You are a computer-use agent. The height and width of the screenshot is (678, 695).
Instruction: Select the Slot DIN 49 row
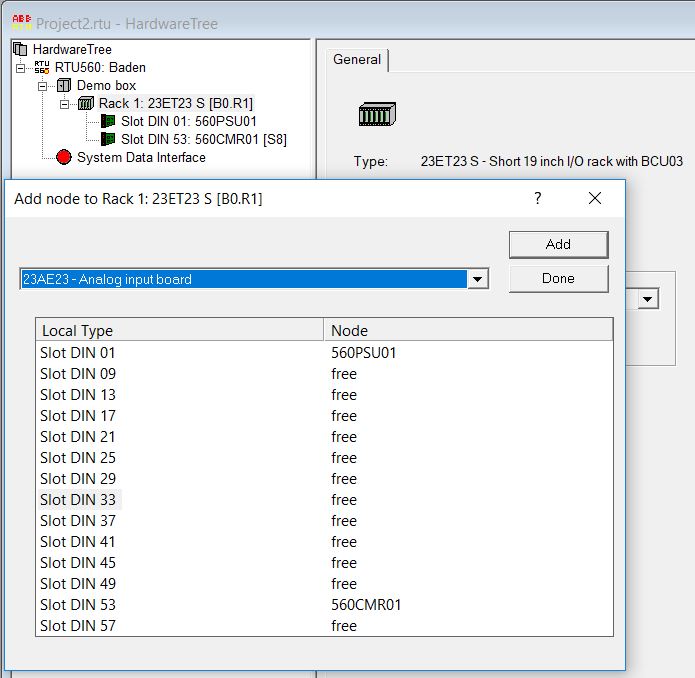click(324, 584)
